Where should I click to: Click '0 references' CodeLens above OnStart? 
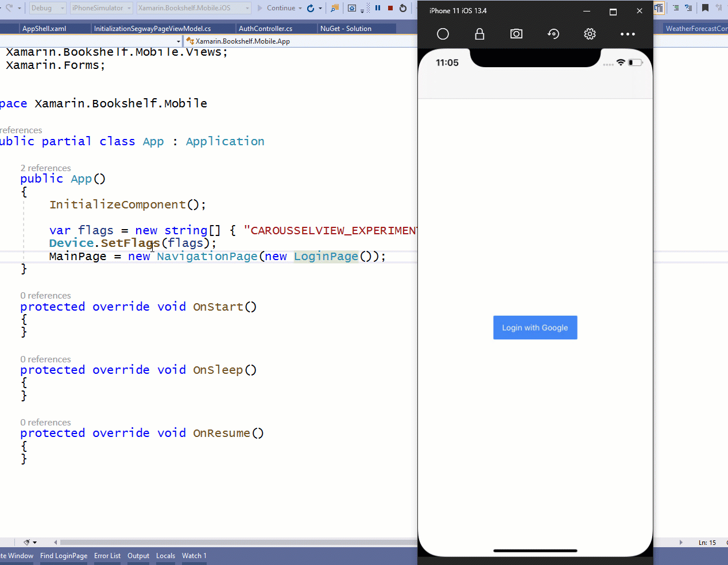click(45, 296)
